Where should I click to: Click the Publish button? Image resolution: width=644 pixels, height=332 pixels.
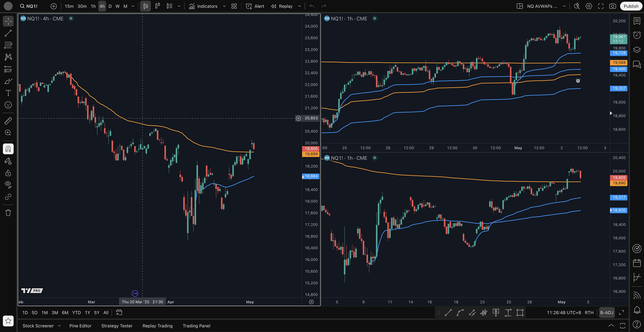631,6
